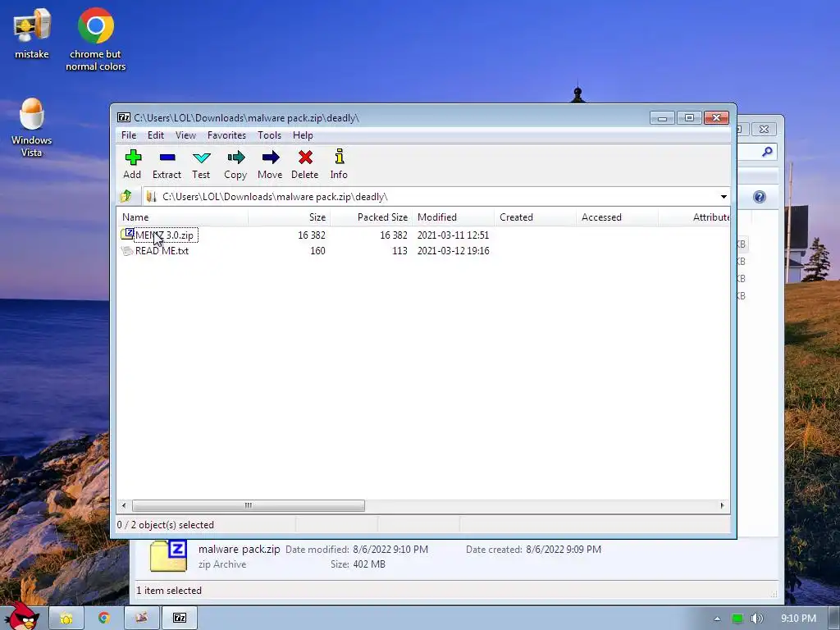Sort by Accessed column header

point(617,217)
